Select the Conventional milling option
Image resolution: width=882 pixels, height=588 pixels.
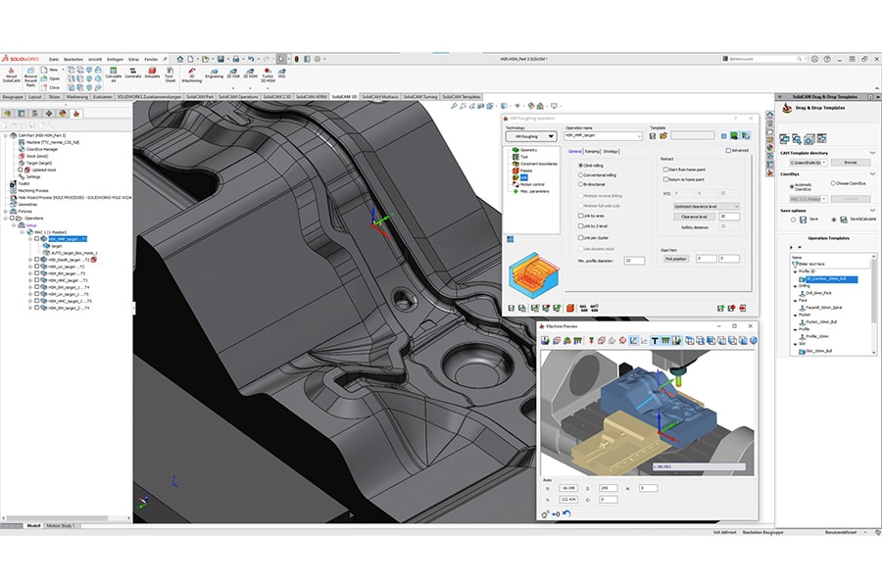point(580,175)
